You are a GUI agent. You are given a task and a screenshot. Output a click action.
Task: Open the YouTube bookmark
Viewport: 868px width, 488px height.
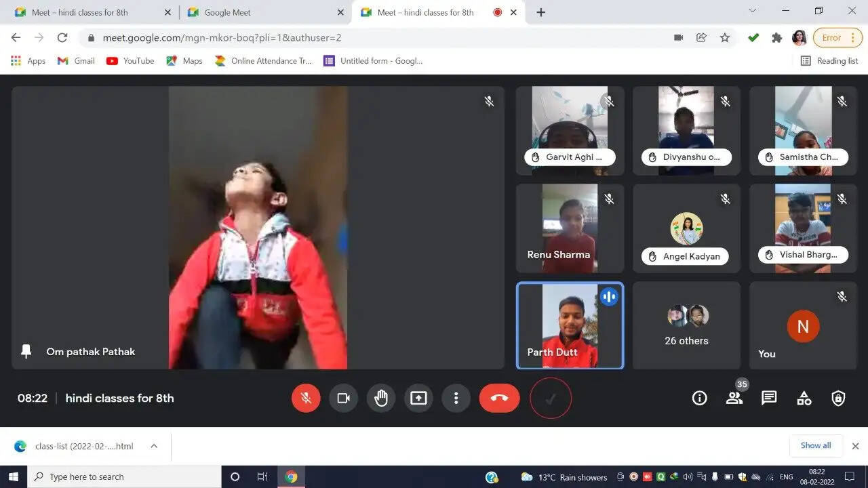(130, 60)
